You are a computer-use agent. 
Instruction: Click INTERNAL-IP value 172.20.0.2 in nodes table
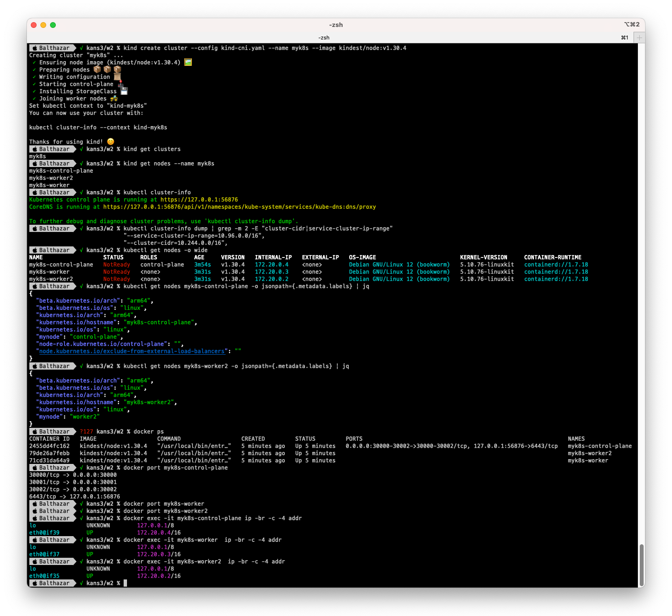[272, 279]
